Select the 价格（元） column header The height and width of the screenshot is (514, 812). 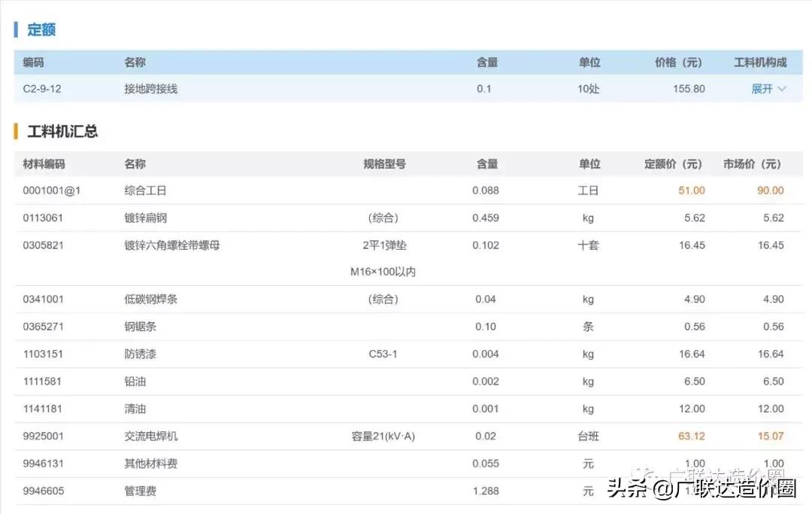pos(678,62)
